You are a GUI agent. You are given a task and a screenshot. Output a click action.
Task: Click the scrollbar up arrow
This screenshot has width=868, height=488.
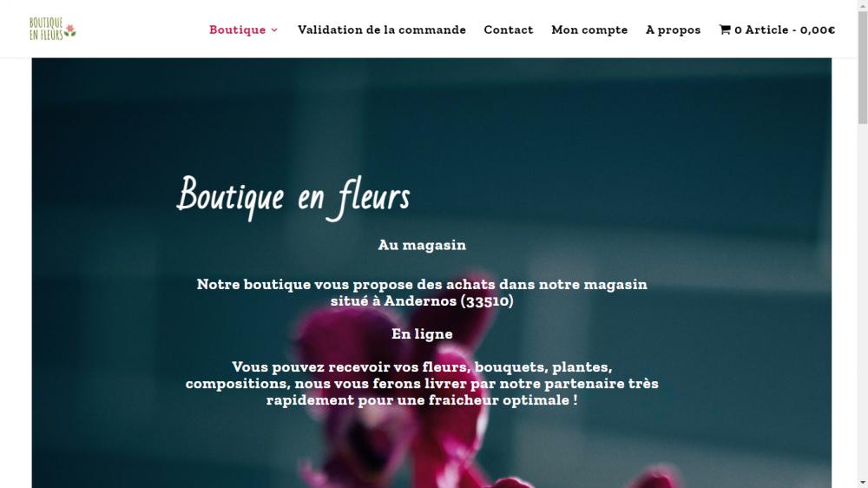tap(863, 4)
